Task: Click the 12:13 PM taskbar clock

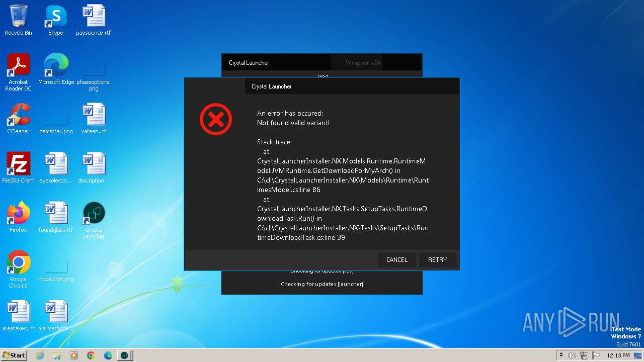Action: coord(618,355)
